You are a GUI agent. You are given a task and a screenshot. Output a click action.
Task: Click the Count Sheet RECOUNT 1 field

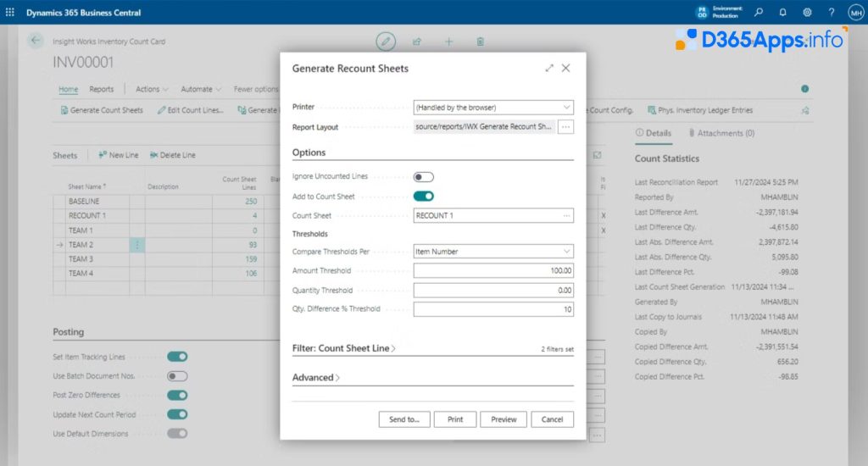click(x=493, y=216)
